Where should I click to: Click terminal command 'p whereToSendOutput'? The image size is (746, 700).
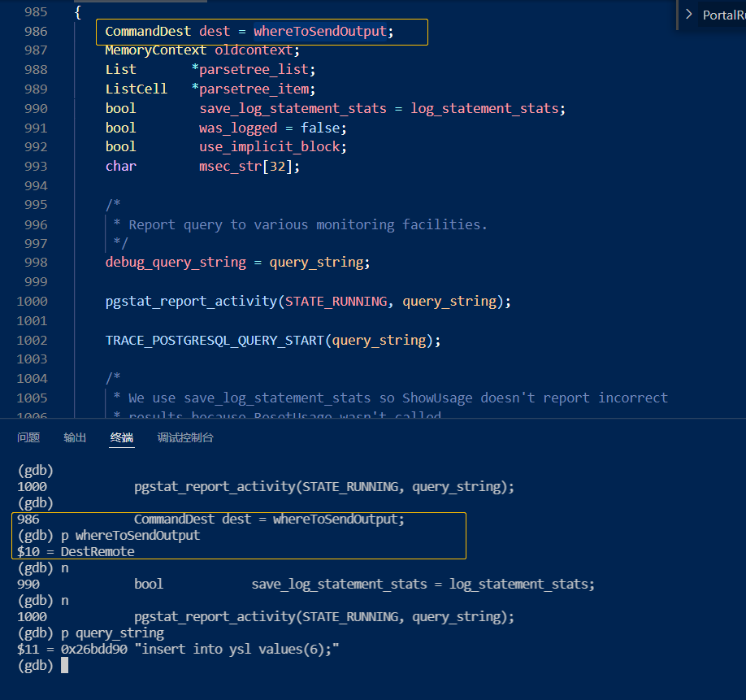click(130, 535)
